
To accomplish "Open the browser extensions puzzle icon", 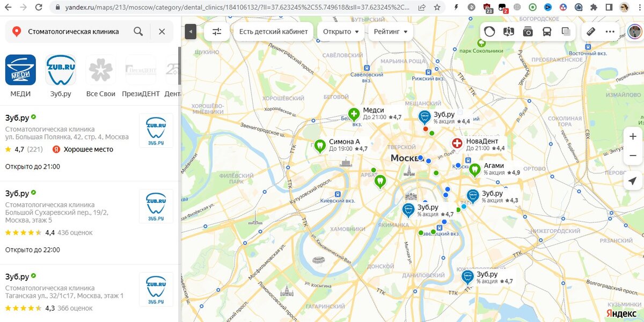I will coord(594,8).
